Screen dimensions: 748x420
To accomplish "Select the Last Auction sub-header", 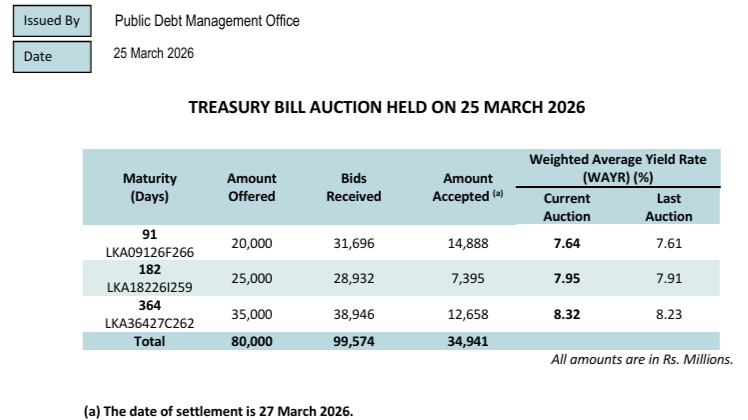I will click(x=668, y=207).
